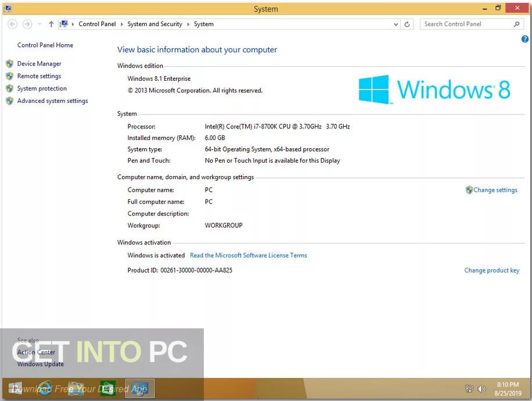Click the shield icon beside Remote settings
532x401 pixels.
coord(9,76)
